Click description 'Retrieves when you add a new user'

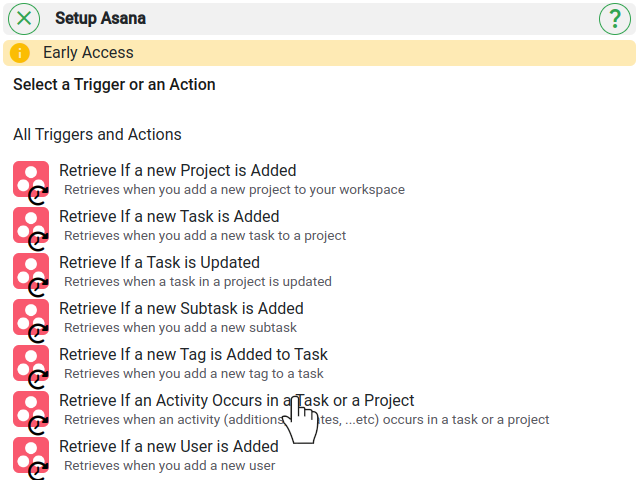170,466
